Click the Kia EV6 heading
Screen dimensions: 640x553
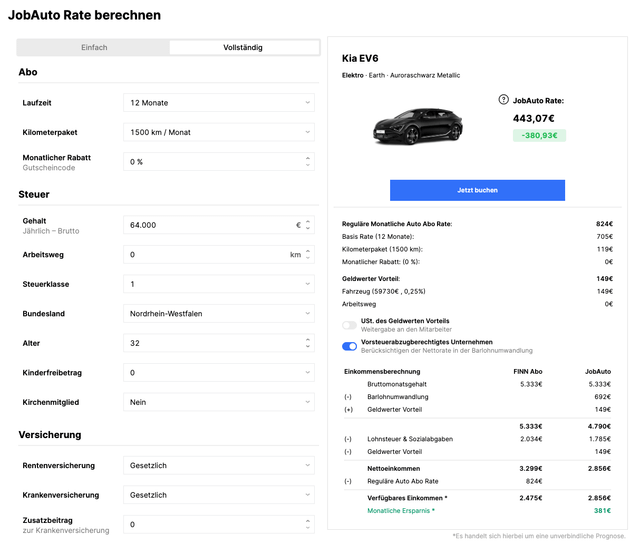[360, 58]
